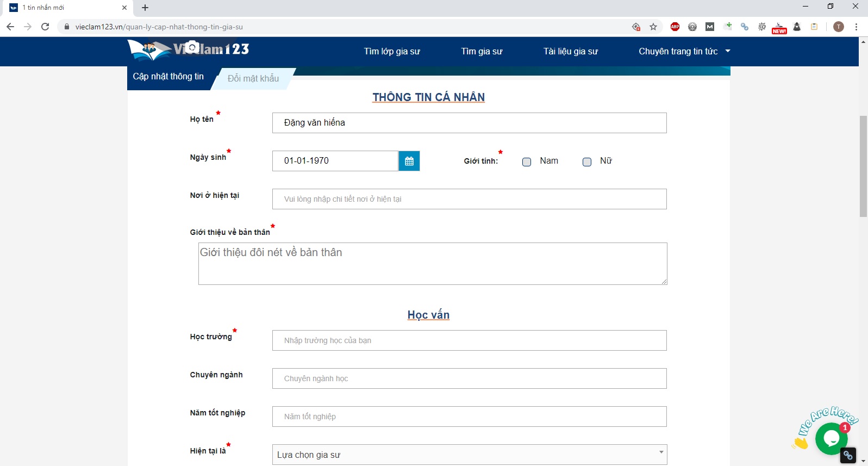Click the camera icon on the logo
868x466 pixels.
tap(192, 48)
